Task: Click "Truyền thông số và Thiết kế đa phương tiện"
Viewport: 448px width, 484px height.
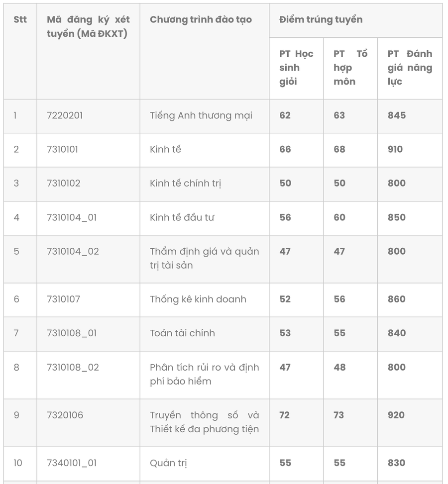Action: pyautogui.click(x=204, y=422)
